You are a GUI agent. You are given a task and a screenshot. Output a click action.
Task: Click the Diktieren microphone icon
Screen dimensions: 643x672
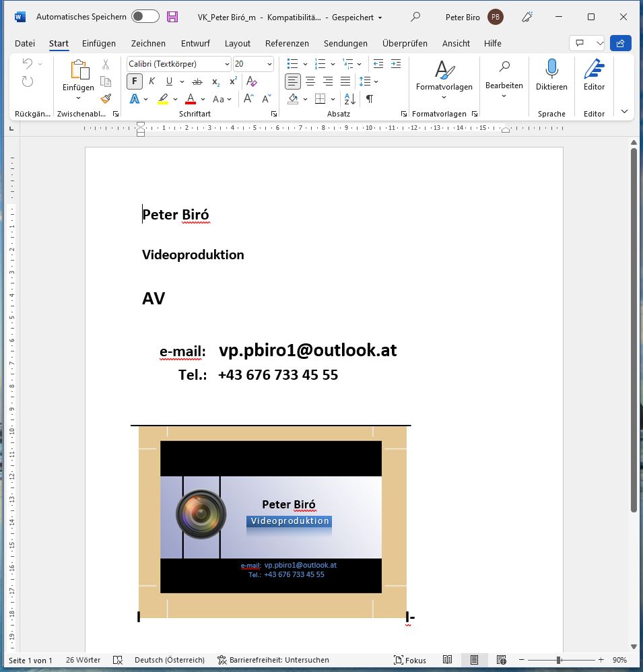pos(551,69)
